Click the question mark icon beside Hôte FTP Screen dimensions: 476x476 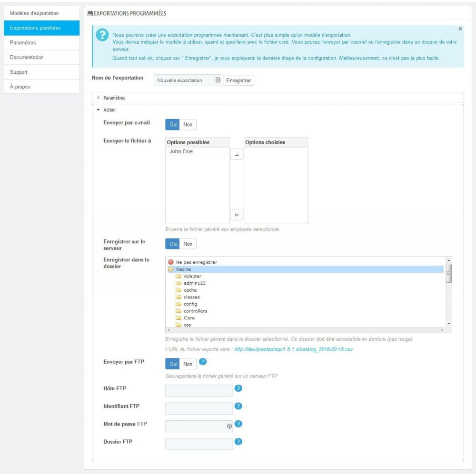238,388
